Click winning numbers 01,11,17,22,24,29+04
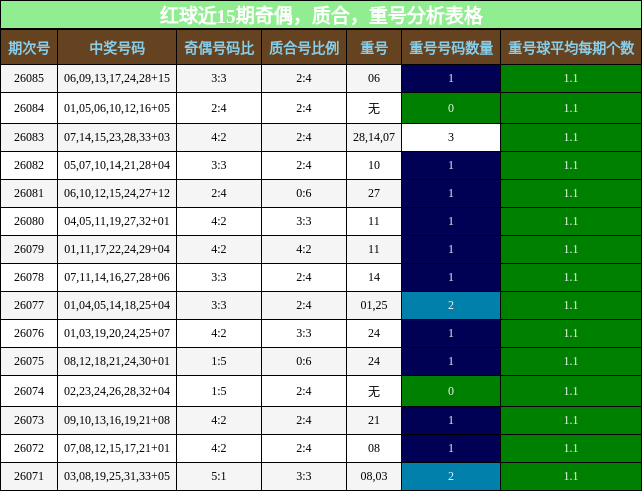642x491 pixels. [x=117, y=249]
